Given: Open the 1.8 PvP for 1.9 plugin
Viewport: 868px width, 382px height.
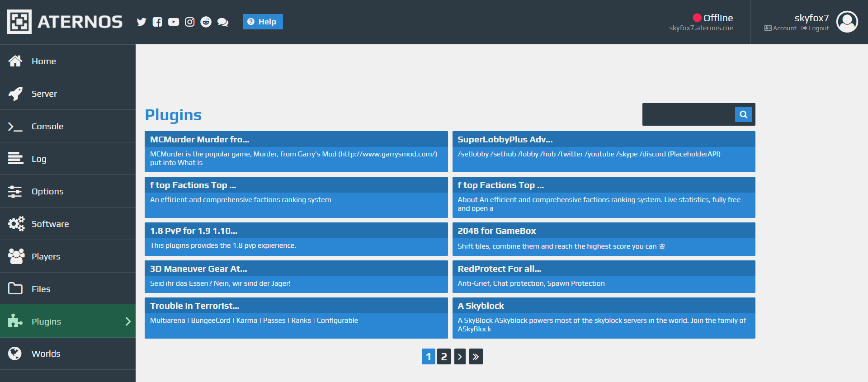Looking at the screenshot, I should [296, 239].
